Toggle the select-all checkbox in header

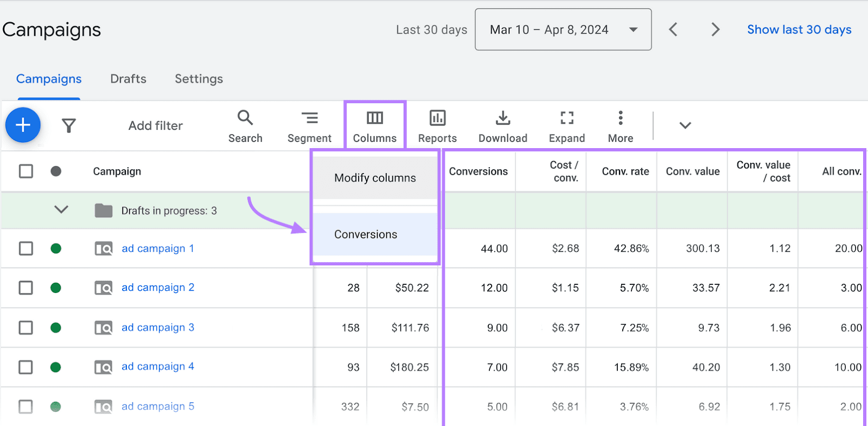[x=26, y=171]
